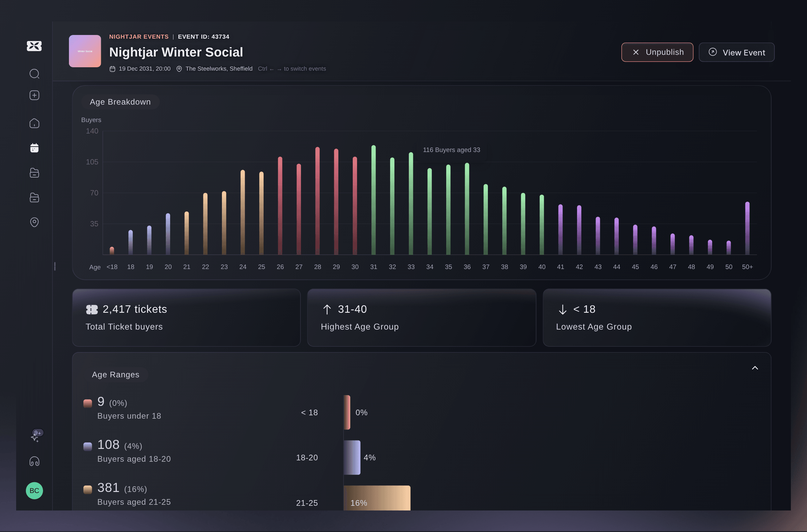Image resolution: width=807 pixels, height=532 pixels.
Task: Open the events calendar icon
Action: tap(34, 148)
